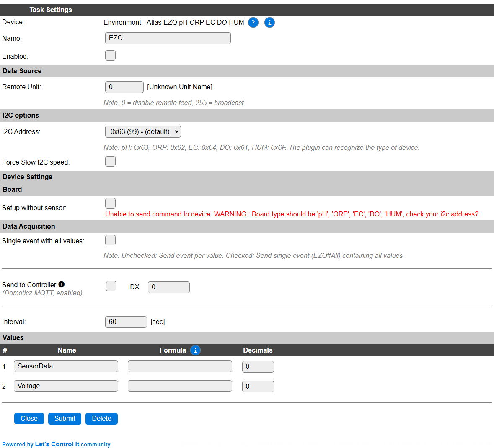Delete this task

pos(101,418)
